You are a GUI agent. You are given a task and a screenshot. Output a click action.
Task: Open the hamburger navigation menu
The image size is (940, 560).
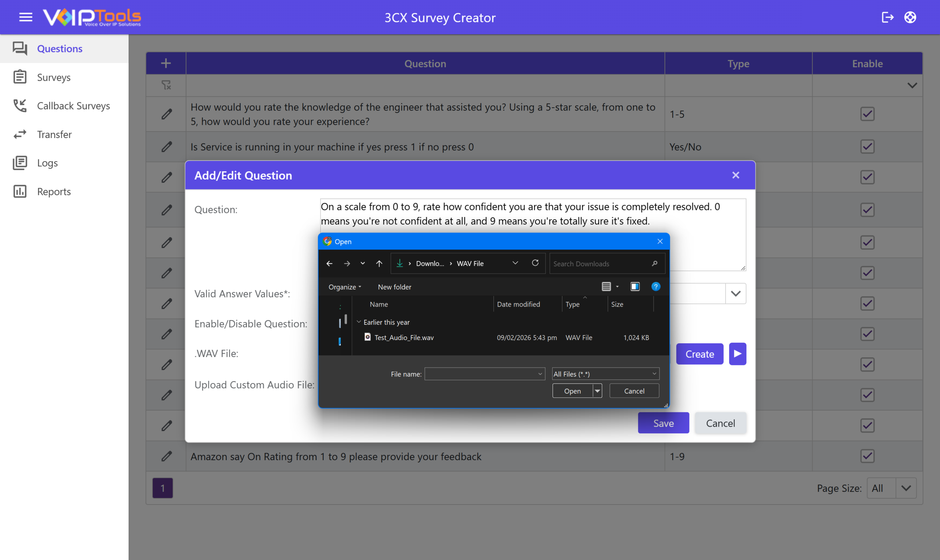click(26, 17)
